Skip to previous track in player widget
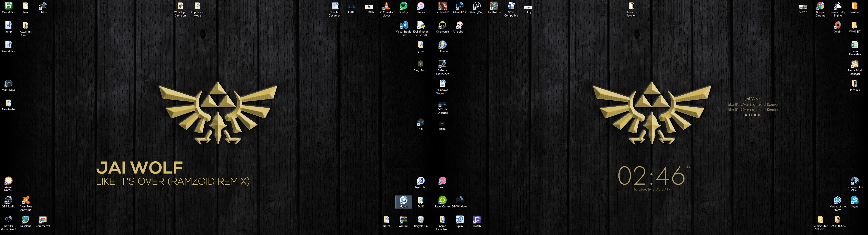This screenshot has height=235, width=868. pos(746,115)
